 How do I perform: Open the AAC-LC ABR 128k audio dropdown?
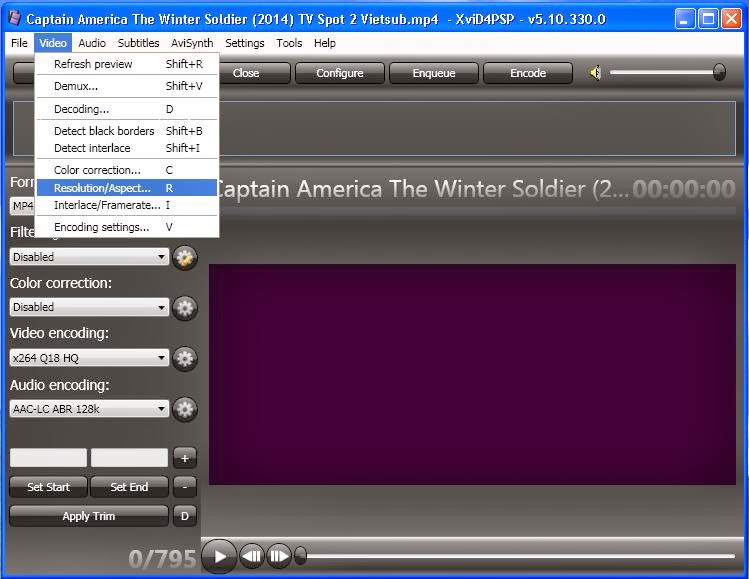[x=89, y=409]
